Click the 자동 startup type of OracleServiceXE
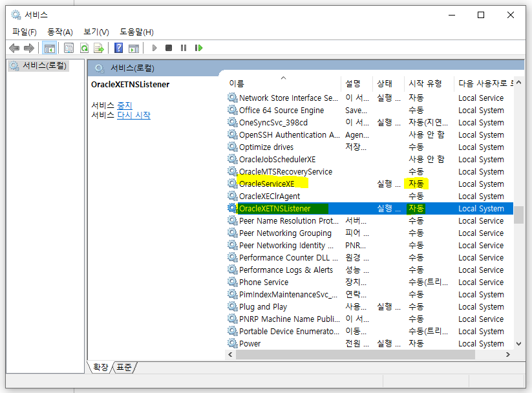The width and height of the screenshot is (532, 393). (x=416, y=184)
